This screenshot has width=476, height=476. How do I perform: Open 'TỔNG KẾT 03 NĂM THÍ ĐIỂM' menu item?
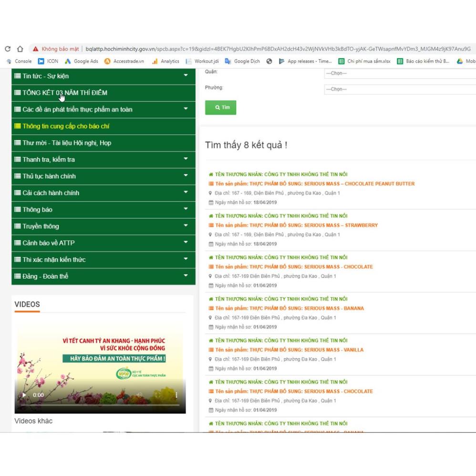point(64,93)
